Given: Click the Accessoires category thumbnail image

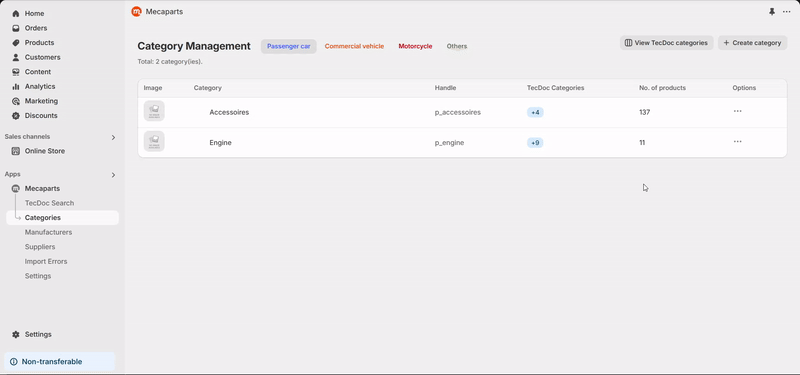Looking at the screenshot, I should (x=154, y=111).
